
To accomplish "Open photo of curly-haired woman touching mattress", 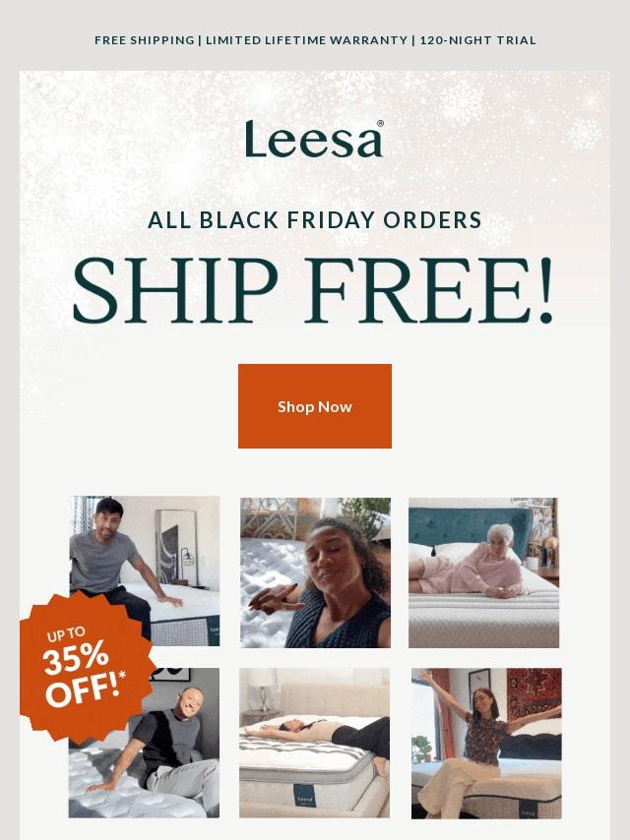I will [x=315, y=572].
